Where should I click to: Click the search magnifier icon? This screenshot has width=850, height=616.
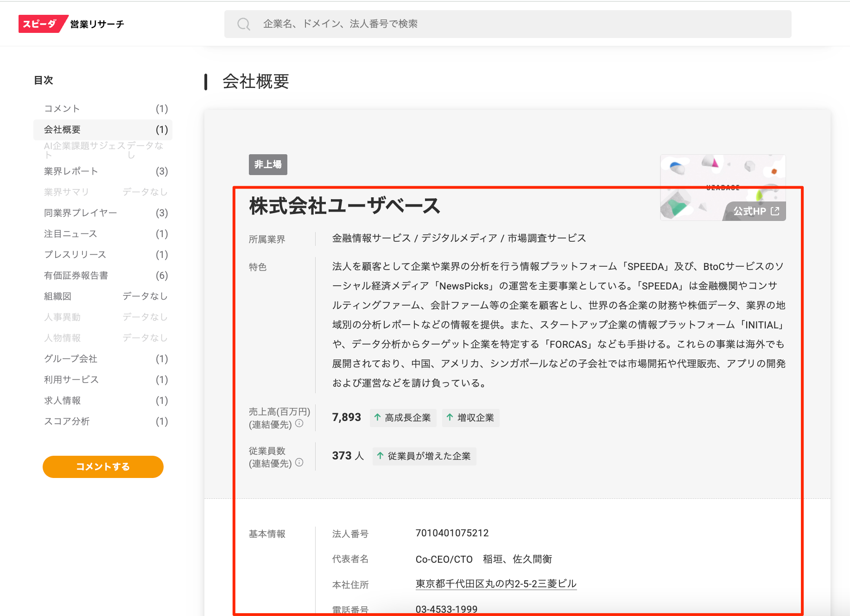point(244,24)
